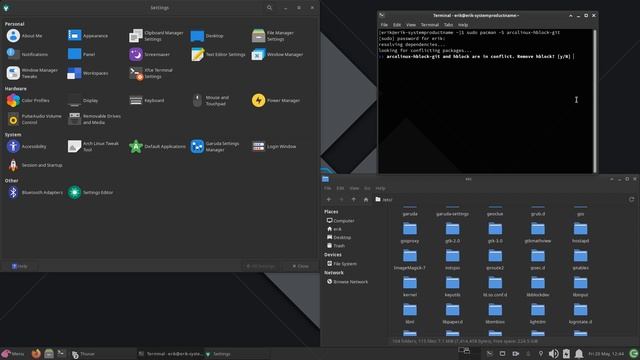
Task: Select Desktop in Thunar Places sidebar
Action: (x=339, y=237)
